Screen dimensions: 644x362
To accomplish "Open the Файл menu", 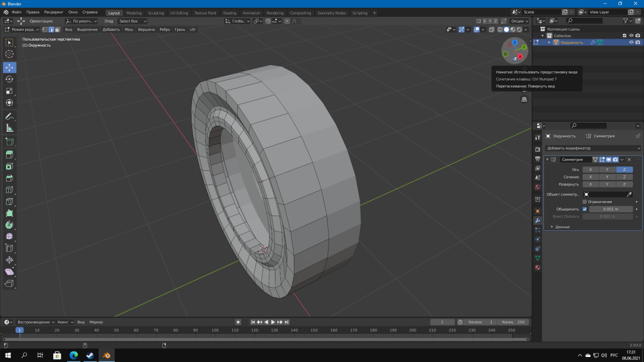I will pyautogui.click(x=16, y=13).
